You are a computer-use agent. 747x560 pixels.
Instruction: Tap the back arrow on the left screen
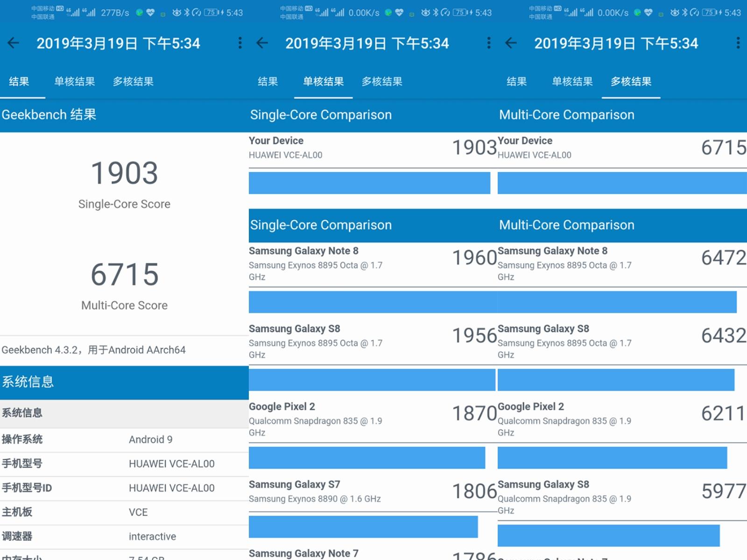pyautogui.click(x=14, y=43)
